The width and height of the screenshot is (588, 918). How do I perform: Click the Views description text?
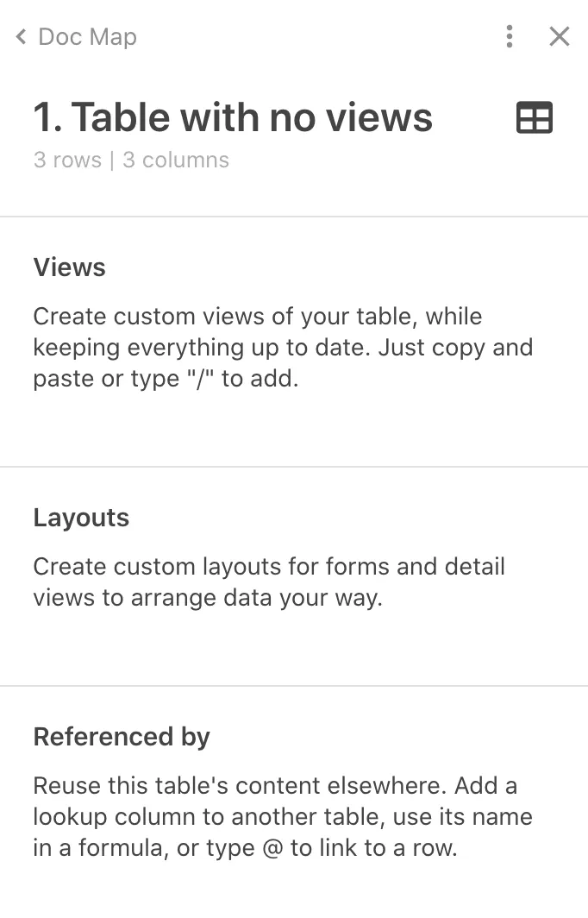(283, 347)
